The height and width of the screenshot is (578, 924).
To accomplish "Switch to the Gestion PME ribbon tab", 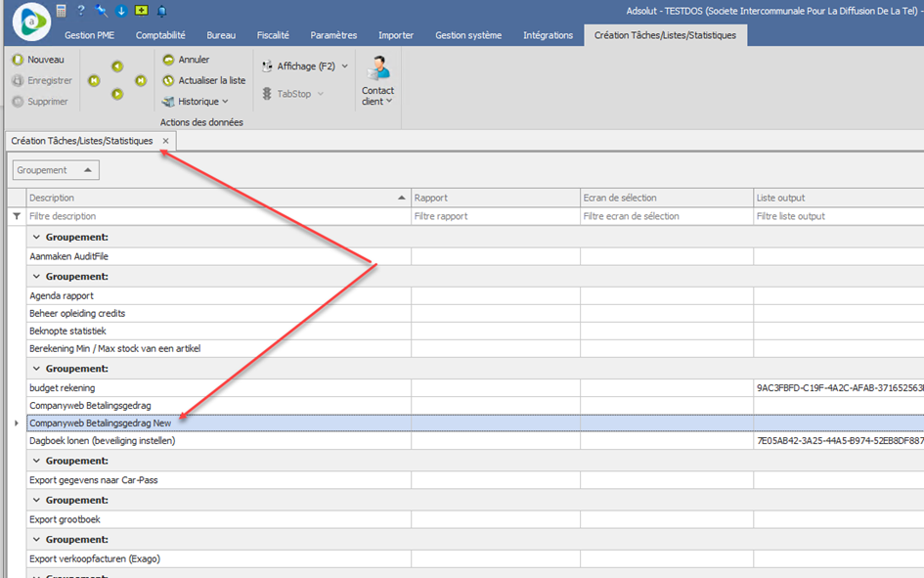I will point(90,35).
